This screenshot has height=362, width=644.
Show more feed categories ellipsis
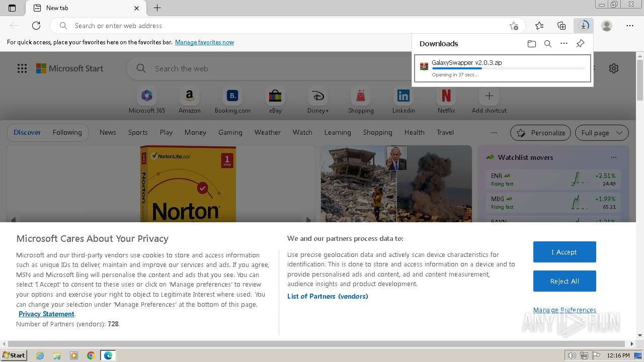point(494,133)
